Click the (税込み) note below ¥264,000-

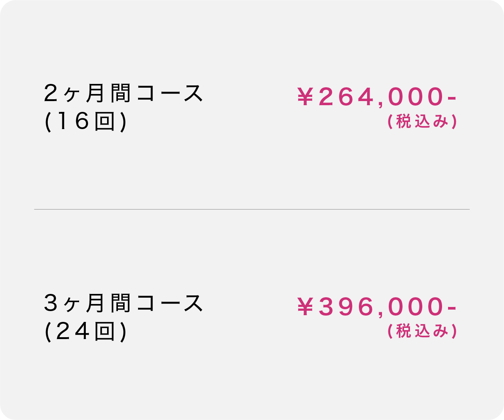[x=422, y=122]
